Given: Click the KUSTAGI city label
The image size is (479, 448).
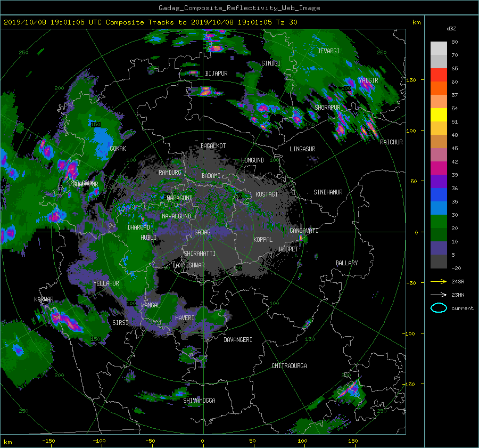Looking at the screenshot, I should point(267,194).
